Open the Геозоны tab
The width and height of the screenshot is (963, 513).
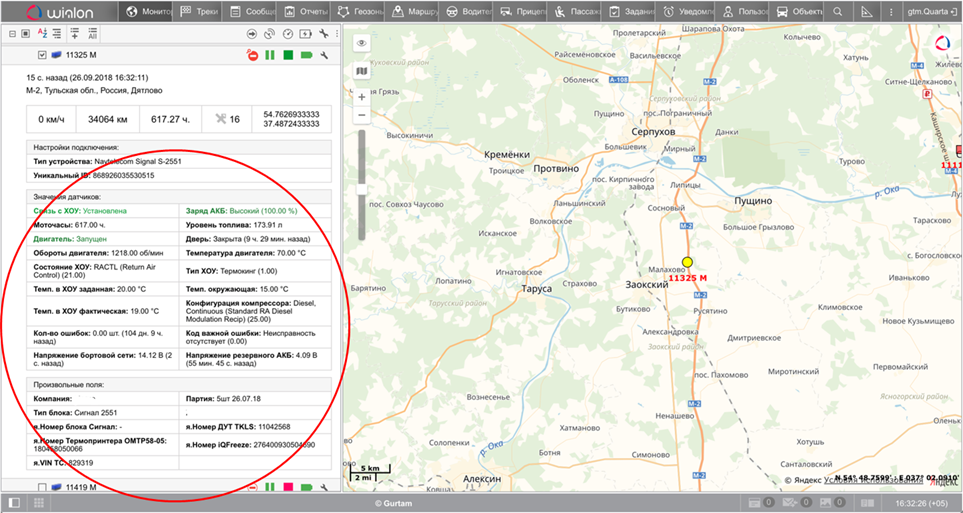tap(358, 12)
